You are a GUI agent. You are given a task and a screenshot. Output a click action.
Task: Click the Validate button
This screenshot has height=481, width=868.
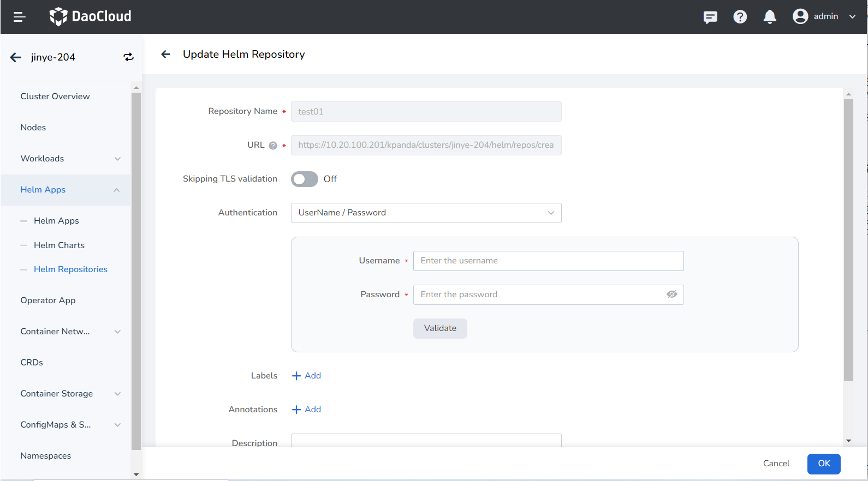click(x=440, y=328)
